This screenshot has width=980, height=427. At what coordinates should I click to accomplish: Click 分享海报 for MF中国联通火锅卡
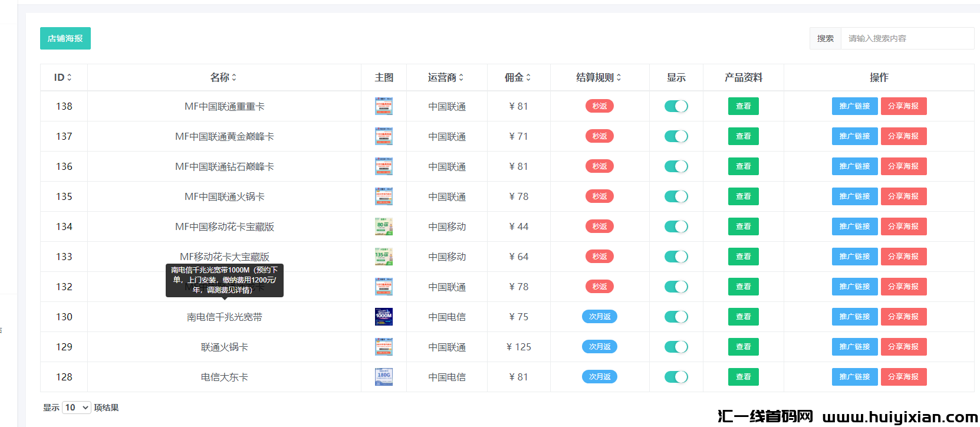pyautogui.click(x=903, y=196)
